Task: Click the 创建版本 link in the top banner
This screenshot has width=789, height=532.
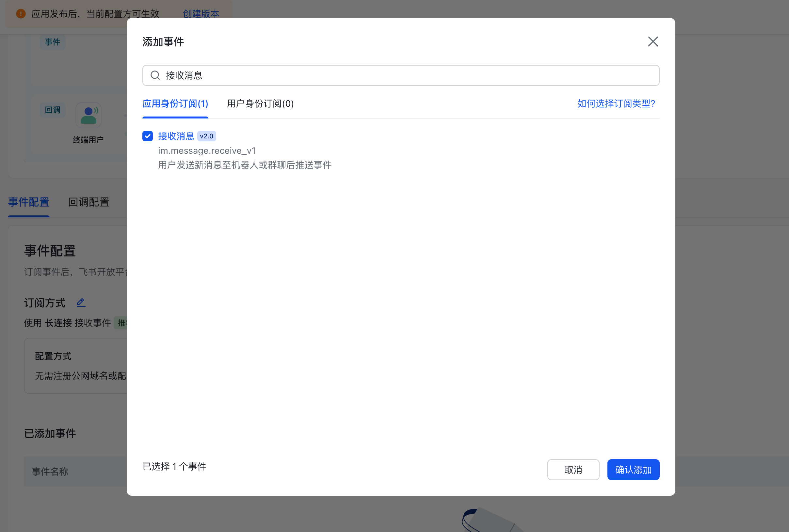Action: click(201, 14)
